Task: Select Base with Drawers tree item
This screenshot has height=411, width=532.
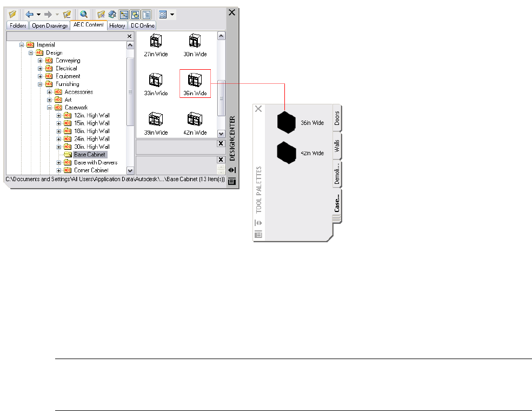Action: coord(96,163)
